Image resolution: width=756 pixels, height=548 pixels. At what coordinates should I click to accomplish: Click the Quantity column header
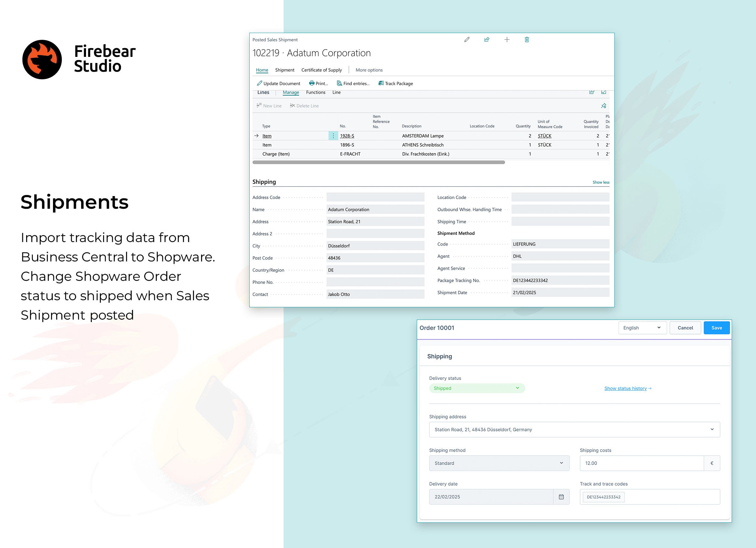523,126
